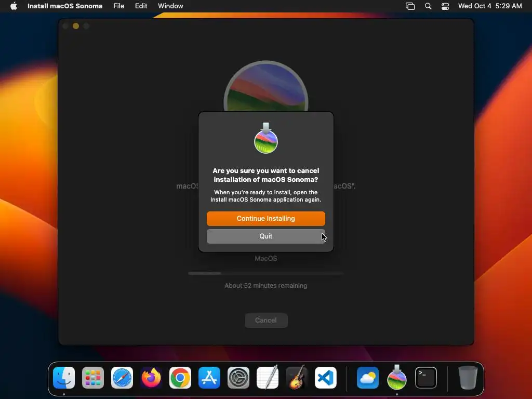The width and height of the screenshot is (532, 399).
Task: Open Stage Manager icon in menu bar
Action: 410,6
